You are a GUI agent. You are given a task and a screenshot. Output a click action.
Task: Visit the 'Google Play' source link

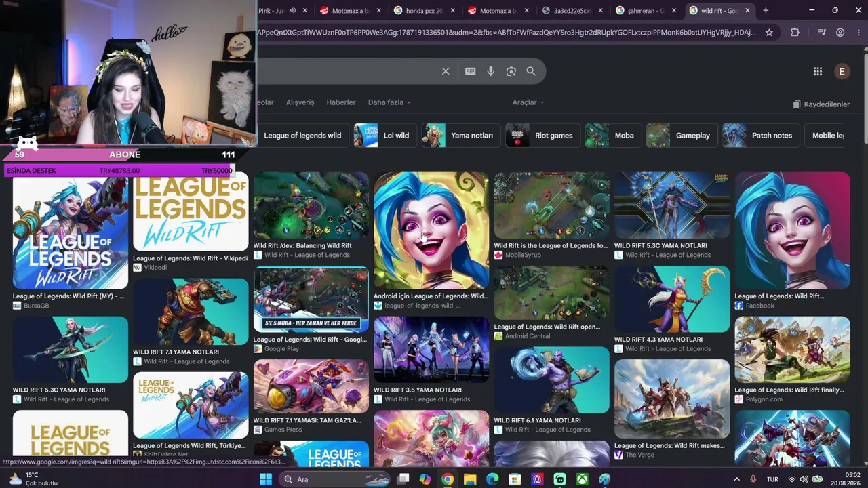(281, 349)
